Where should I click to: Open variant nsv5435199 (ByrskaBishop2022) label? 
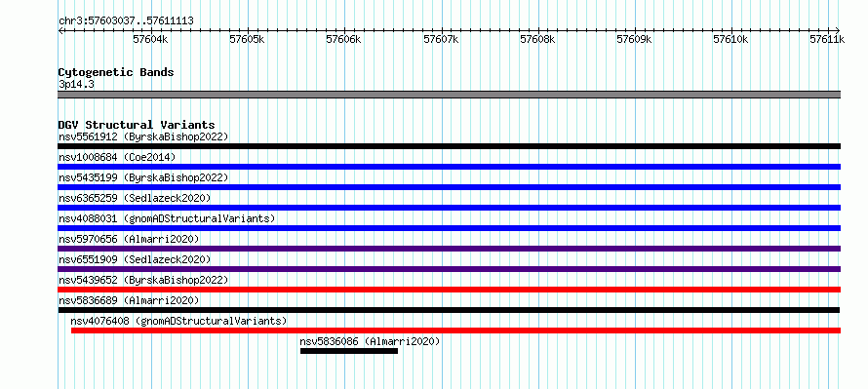(x=143, y=177)
